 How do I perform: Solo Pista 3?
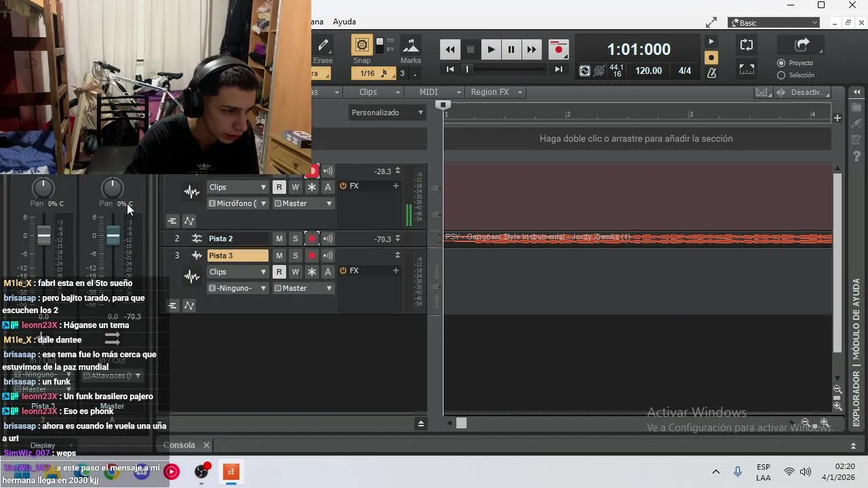(x=295, y=256)
